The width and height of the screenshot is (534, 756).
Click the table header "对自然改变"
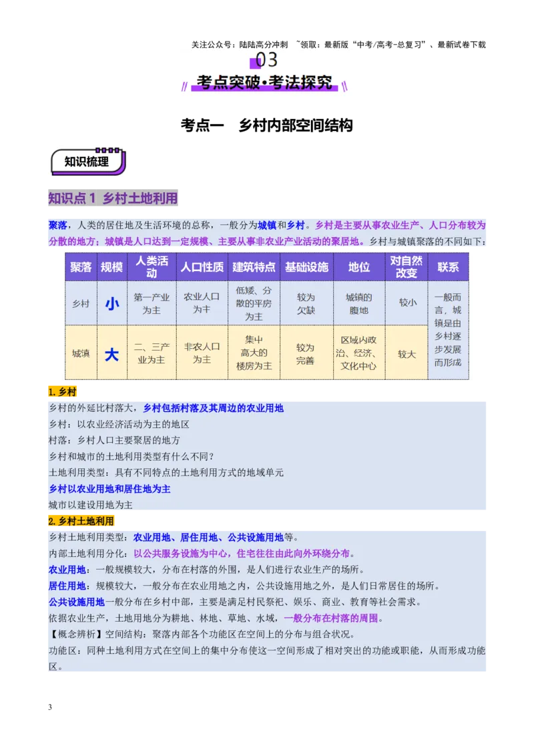tap(407, 266)
